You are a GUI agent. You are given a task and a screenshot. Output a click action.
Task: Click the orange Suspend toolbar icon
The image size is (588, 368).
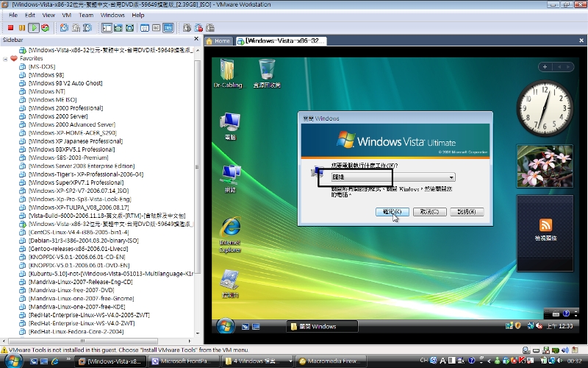(22, 28)
